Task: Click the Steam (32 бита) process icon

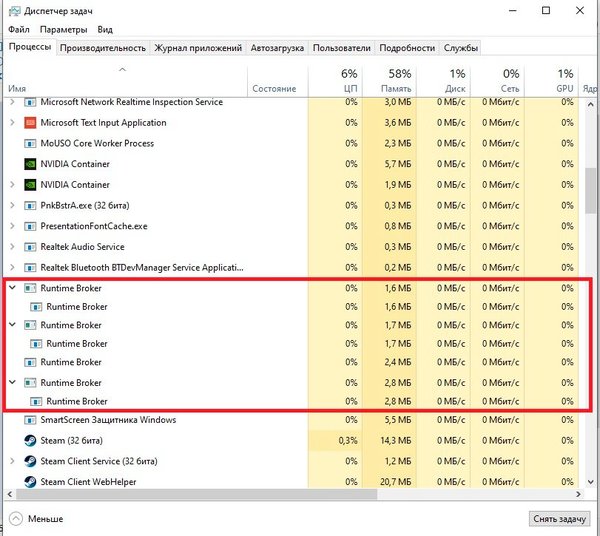Action: click(29, 440)
